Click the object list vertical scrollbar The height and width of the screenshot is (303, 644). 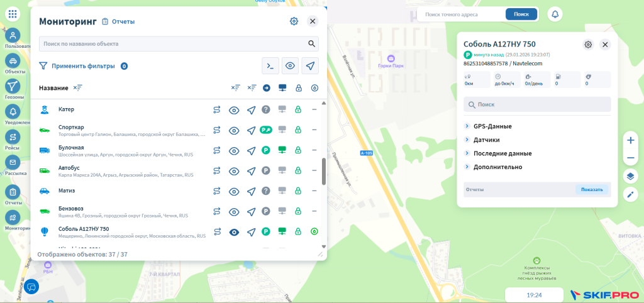324,171
